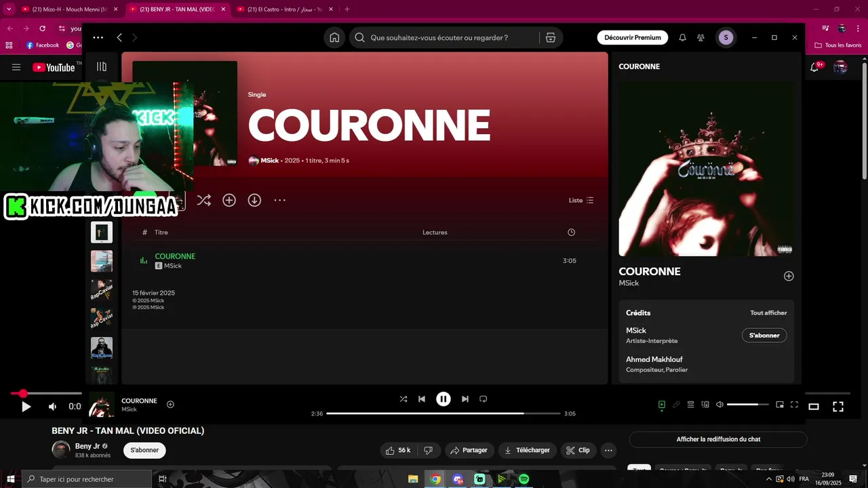
Task: Open YouTube video more actions menu
Action: (x=608, y=450)
